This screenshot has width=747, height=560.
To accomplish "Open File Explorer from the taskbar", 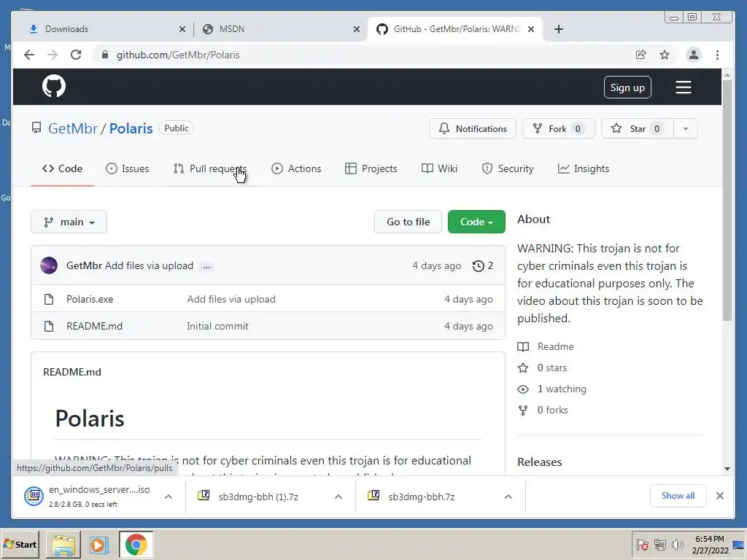I will pyautogui.click(x=63, y=544).
